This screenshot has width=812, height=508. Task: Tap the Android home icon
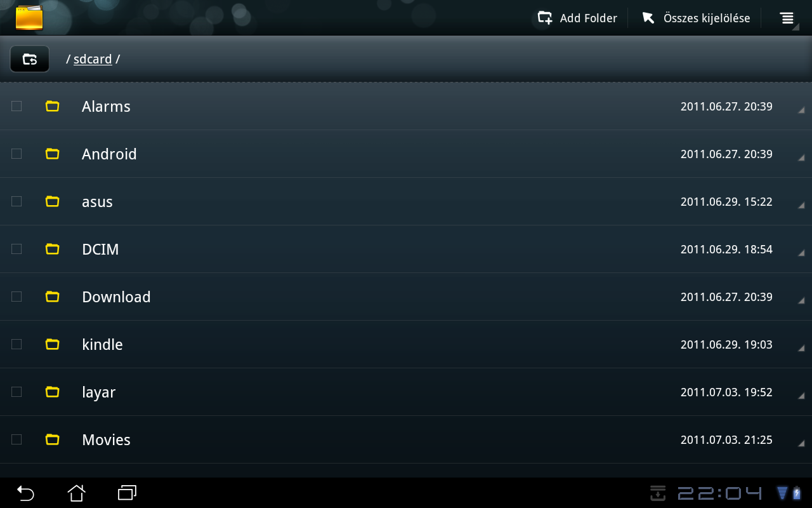[77, 493]
